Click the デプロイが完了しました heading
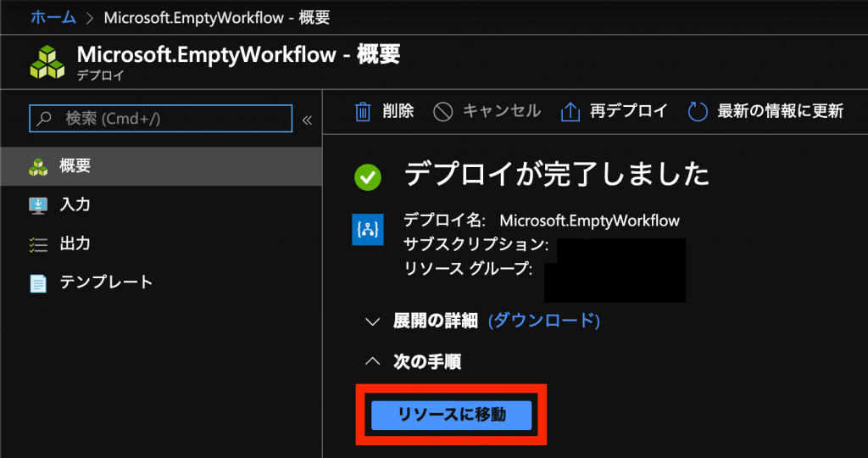The width and height of the screenshot is (868, 458). (557, 175)
